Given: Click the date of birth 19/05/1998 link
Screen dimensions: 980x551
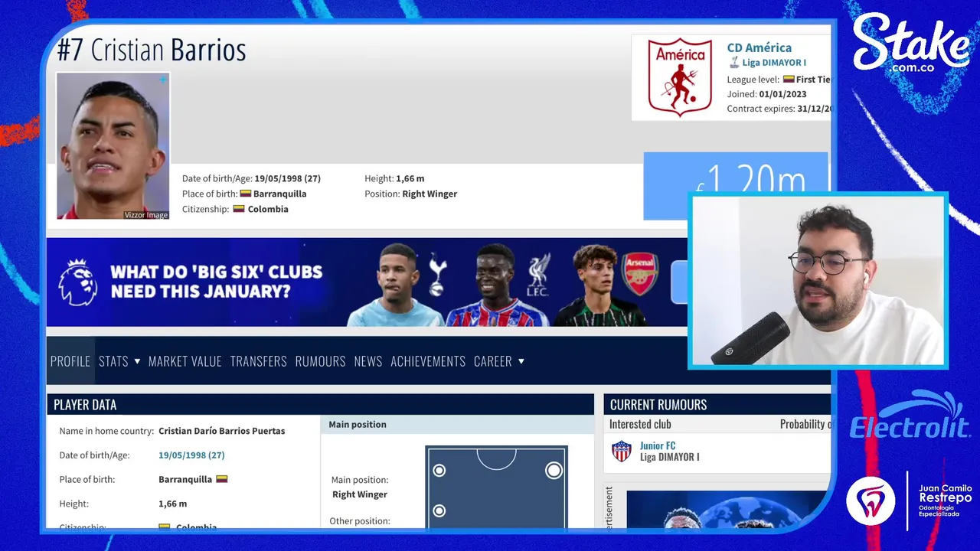Looking at the screenshot, I should click(191, 455).
